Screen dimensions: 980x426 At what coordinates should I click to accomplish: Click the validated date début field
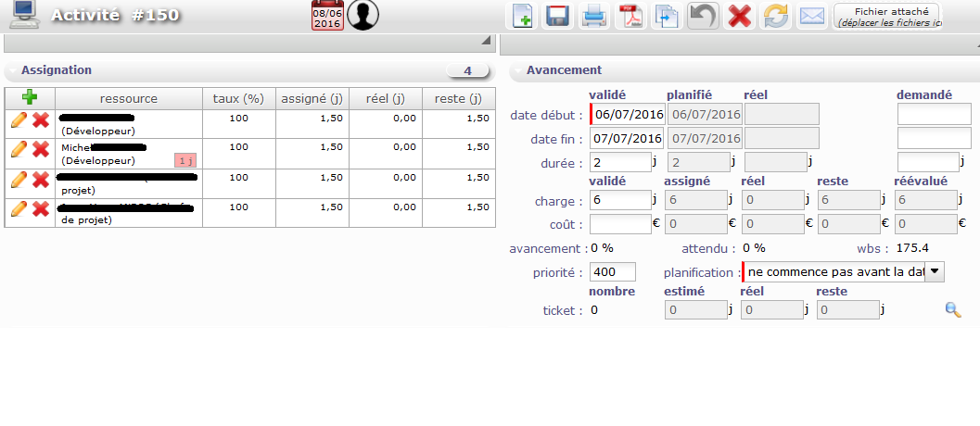[x=627, y=114]
